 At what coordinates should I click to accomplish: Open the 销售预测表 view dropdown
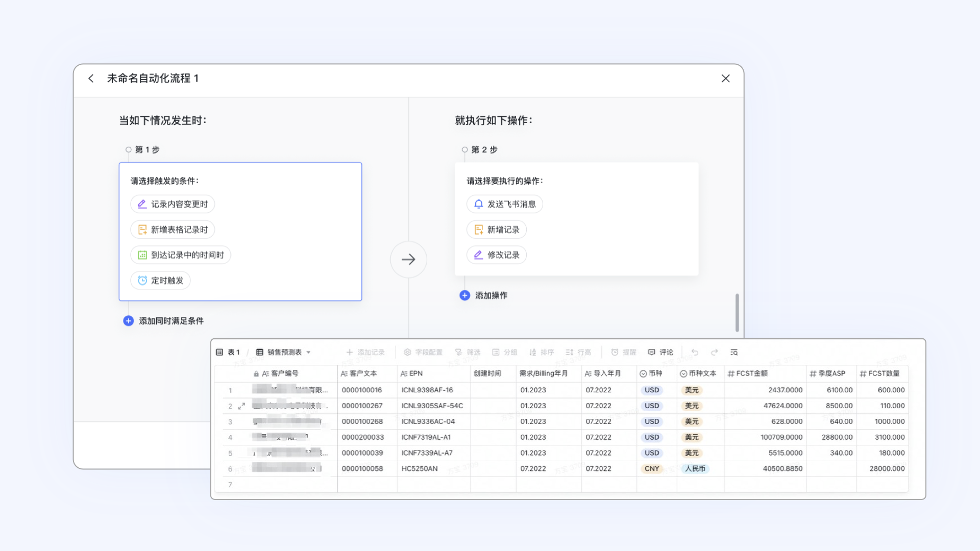click(x=284, y=352)
